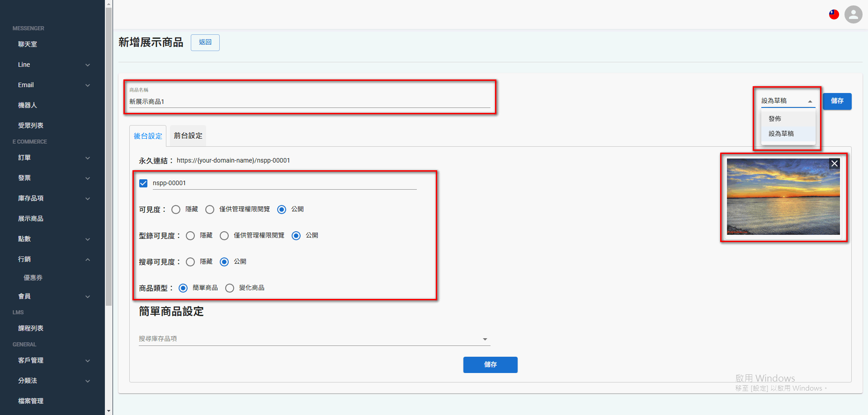
Task: Choose 簡單商品 as the product type
Action: pyautogui.click(x=183, y=288)
